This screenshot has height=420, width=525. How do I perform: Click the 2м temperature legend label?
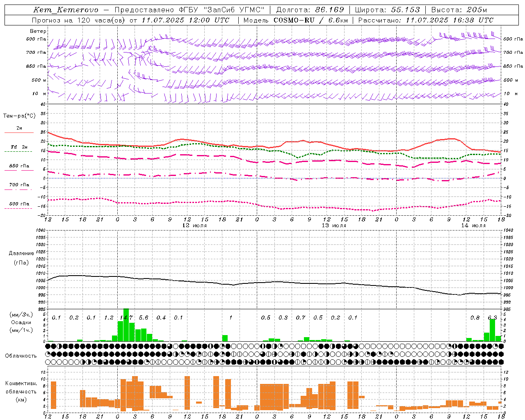[19, 128]
